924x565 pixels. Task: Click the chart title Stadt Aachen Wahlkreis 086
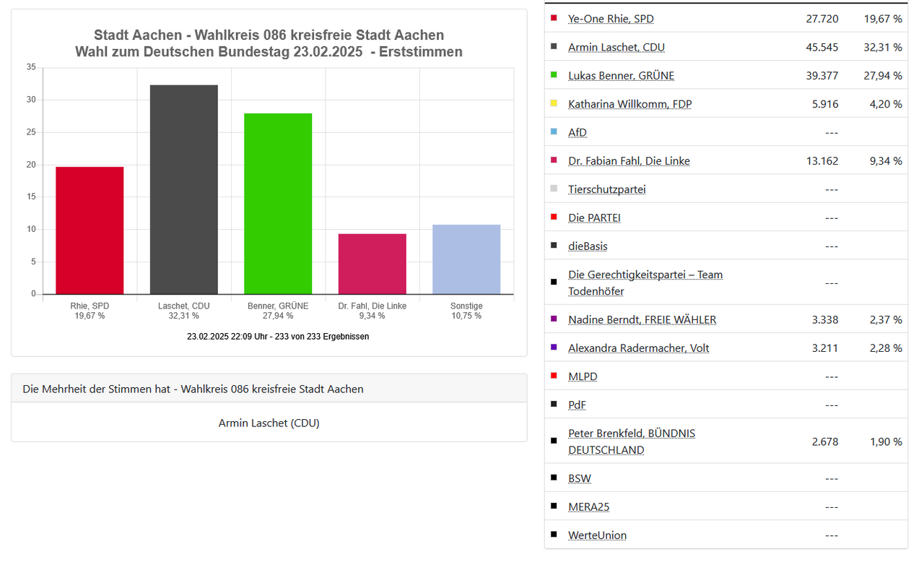pos(269,43)
